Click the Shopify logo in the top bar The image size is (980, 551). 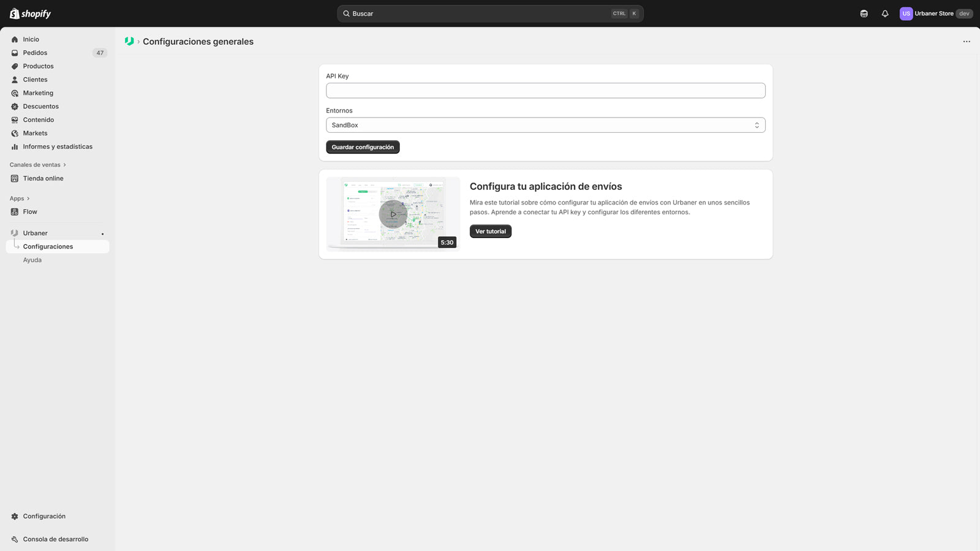coord(30,13)
